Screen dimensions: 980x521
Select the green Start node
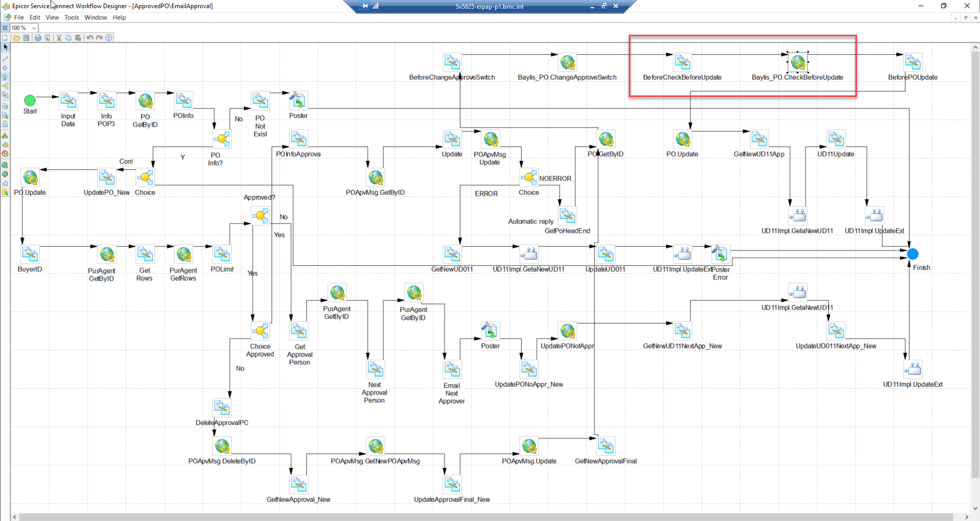(30, 101)
